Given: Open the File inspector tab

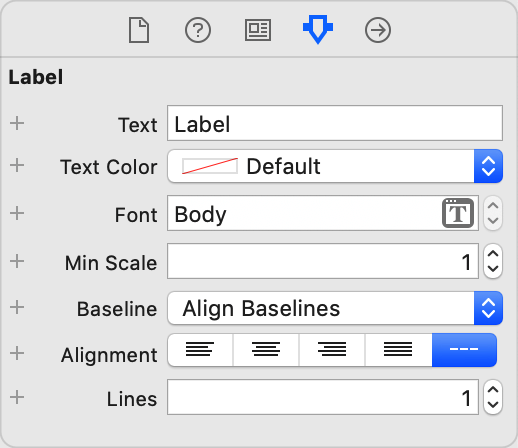Looking at the screenshot, I should point(139,30).
